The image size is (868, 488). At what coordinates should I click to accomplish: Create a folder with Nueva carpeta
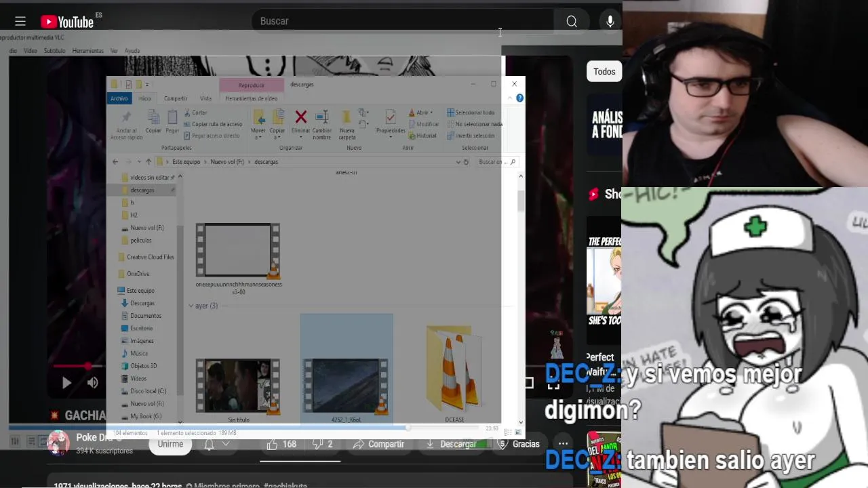[347, 125]
